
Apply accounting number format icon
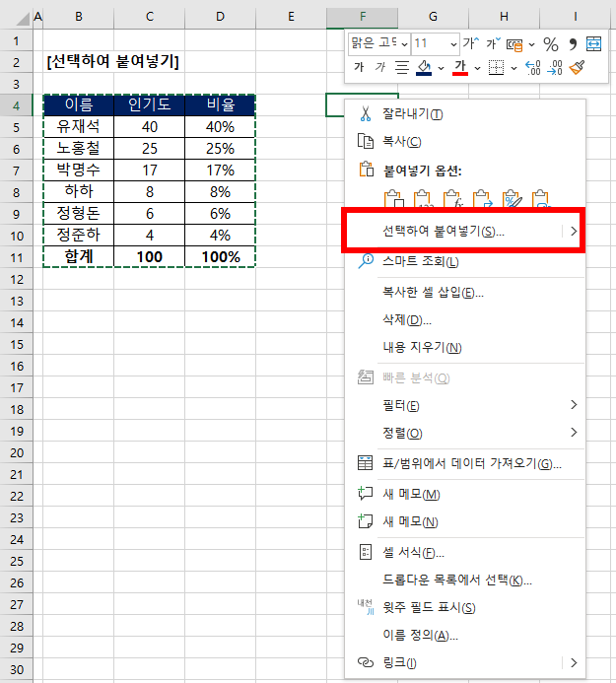click(x=514, y=44)
